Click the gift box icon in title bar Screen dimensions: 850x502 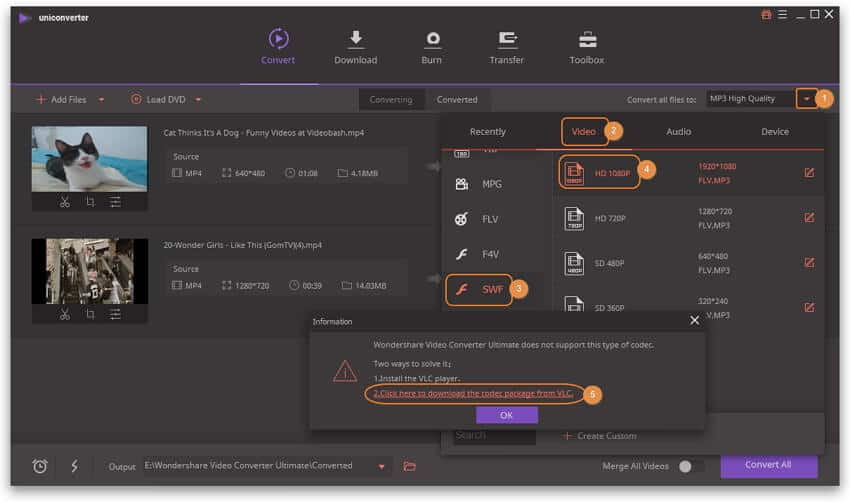[x=766, y=15]
